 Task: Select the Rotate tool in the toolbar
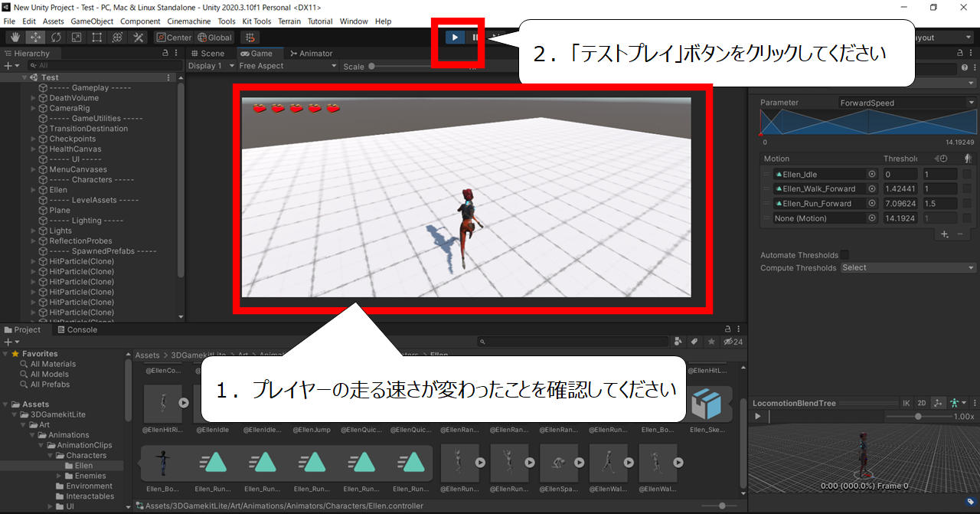click(x=56, y=37)
